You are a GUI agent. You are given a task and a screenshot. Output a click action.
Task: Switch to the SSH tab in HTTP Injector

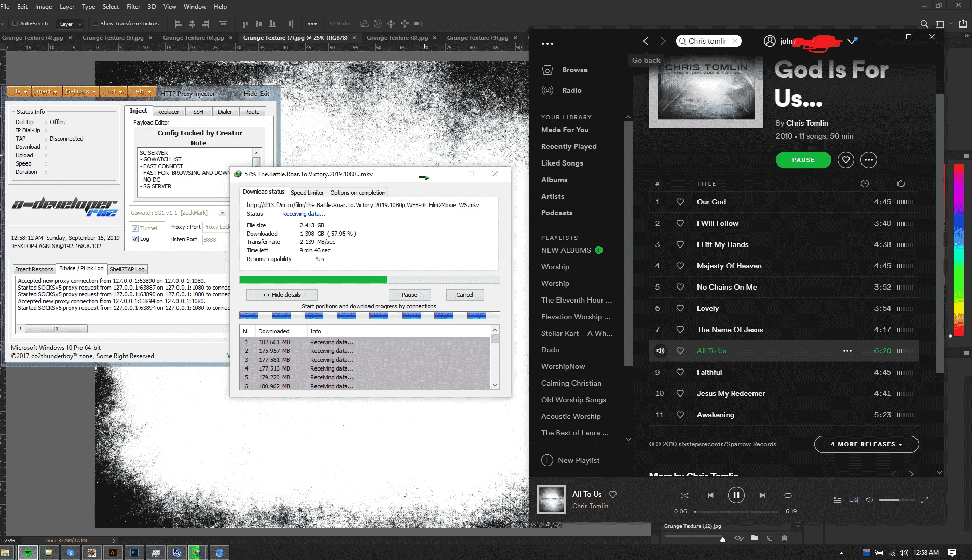click(x=198, y=112)
